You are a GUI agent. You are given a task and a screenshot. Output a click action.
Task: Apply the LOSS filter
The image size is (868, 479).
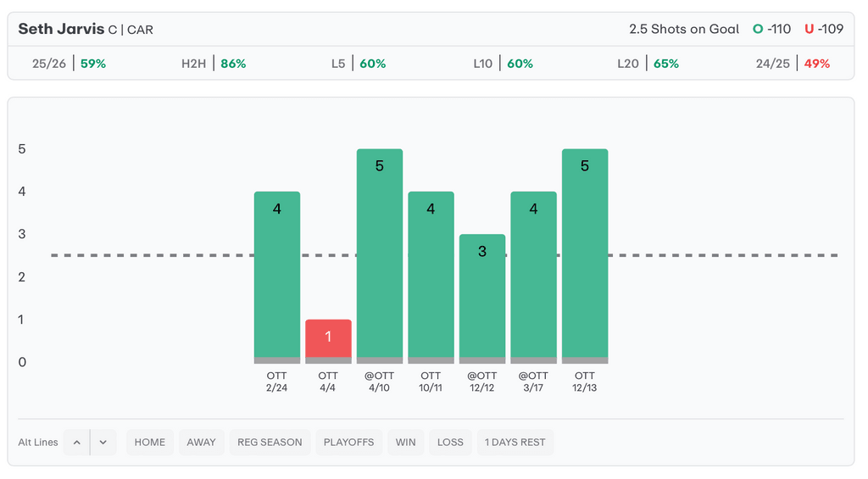pos(450,443)
